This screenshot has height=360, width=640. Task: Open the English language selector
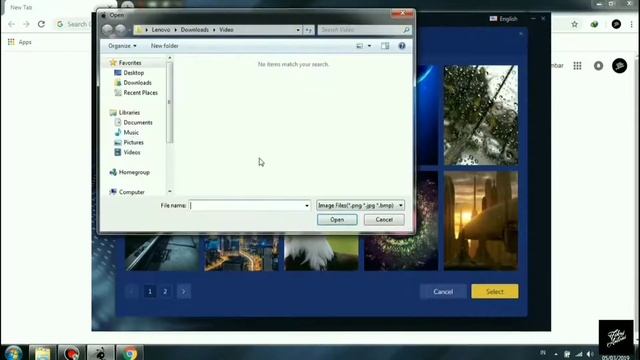[504, 19]
